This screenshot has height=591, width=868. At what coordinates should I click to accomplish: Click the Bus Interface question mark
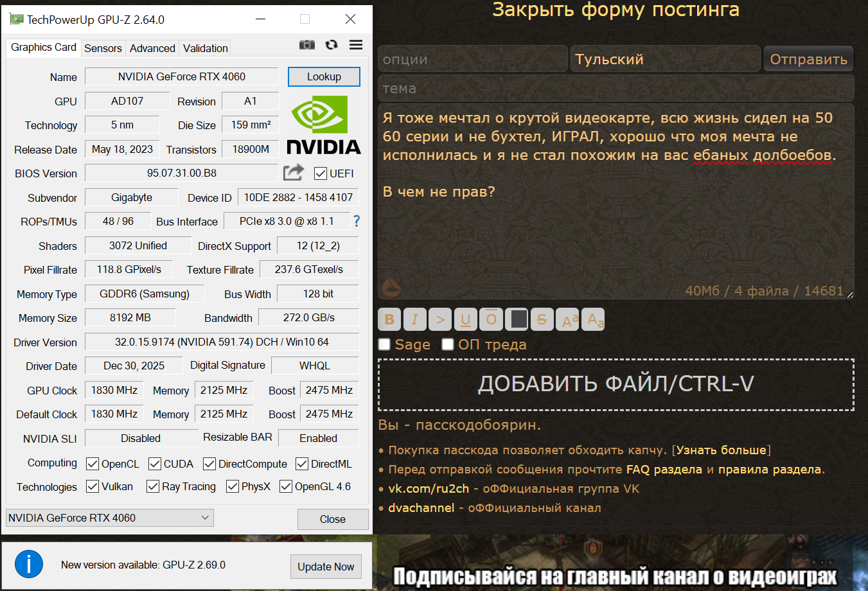click(x=357, y=221)
